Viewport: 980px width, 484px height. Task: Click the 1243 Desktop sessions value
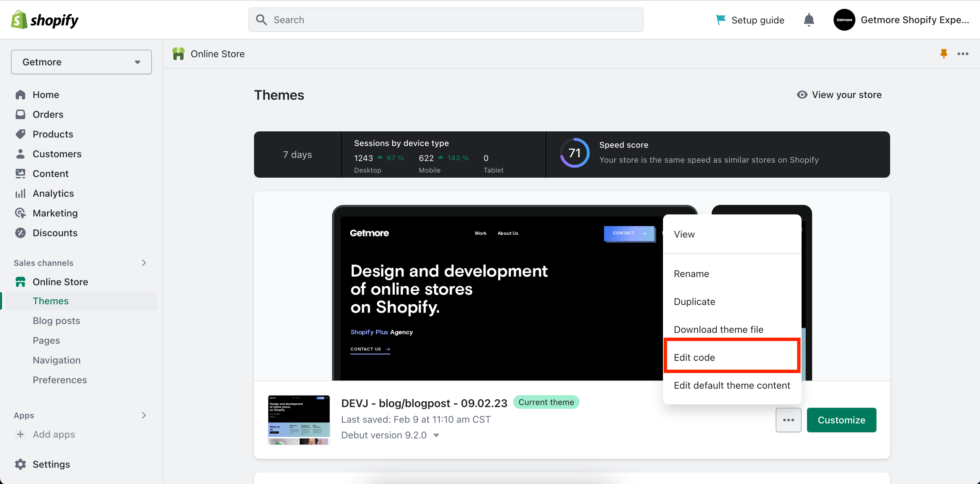click(x=363, y=158)
